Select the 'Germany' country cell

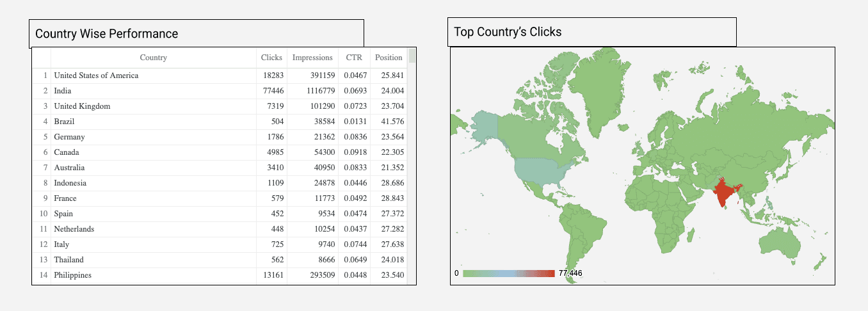(154, 137)
